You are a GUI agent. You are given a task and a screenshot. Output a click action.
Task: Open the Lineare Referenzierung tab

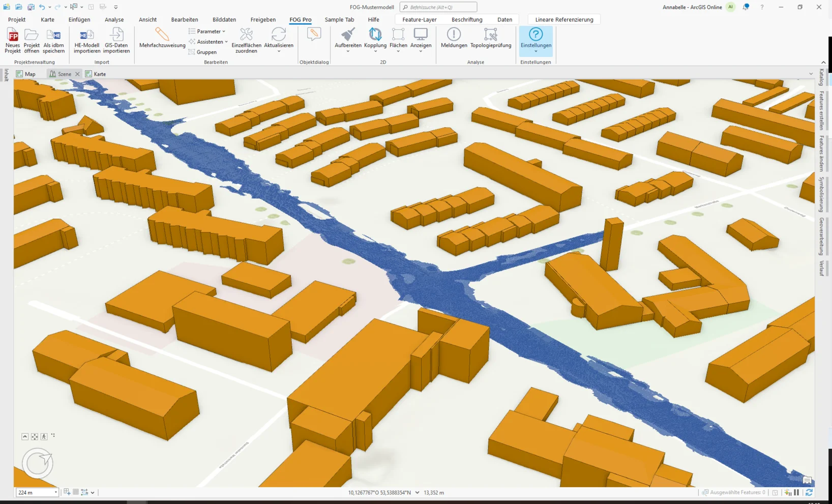564,19
